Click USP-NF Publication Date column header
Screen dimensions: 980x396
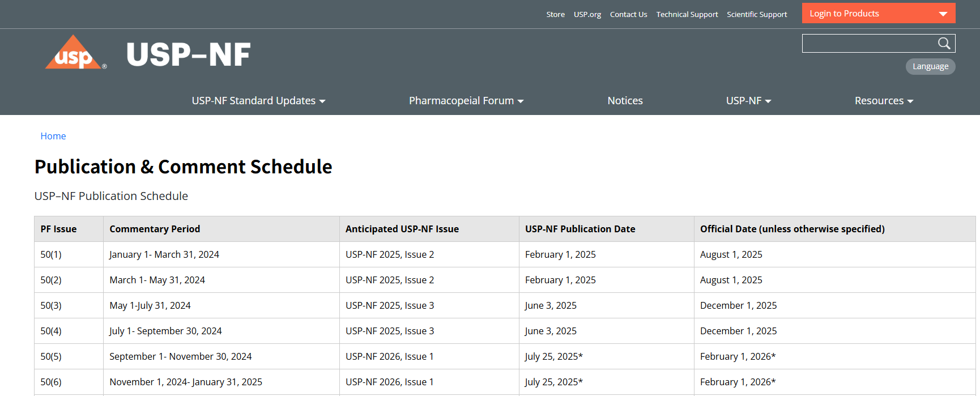607,229
